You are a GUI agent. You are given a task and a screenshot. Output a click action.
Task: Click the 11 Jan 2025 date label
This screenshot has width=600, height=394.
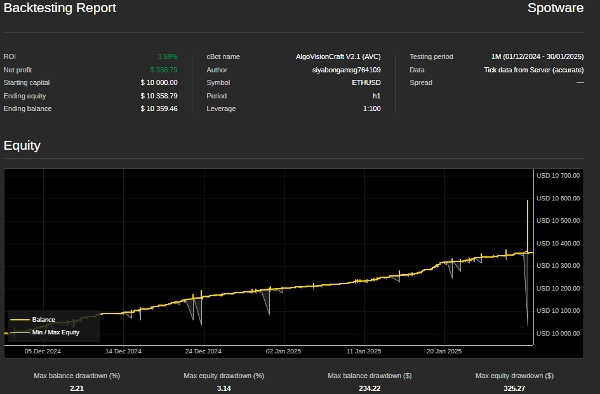364,351
